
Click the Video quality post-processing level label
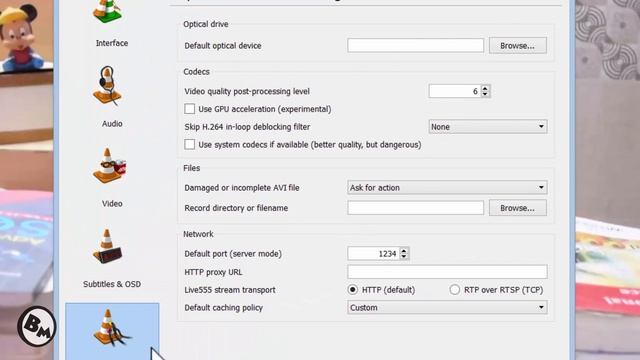pyautogui.click(x=247, y=91)
